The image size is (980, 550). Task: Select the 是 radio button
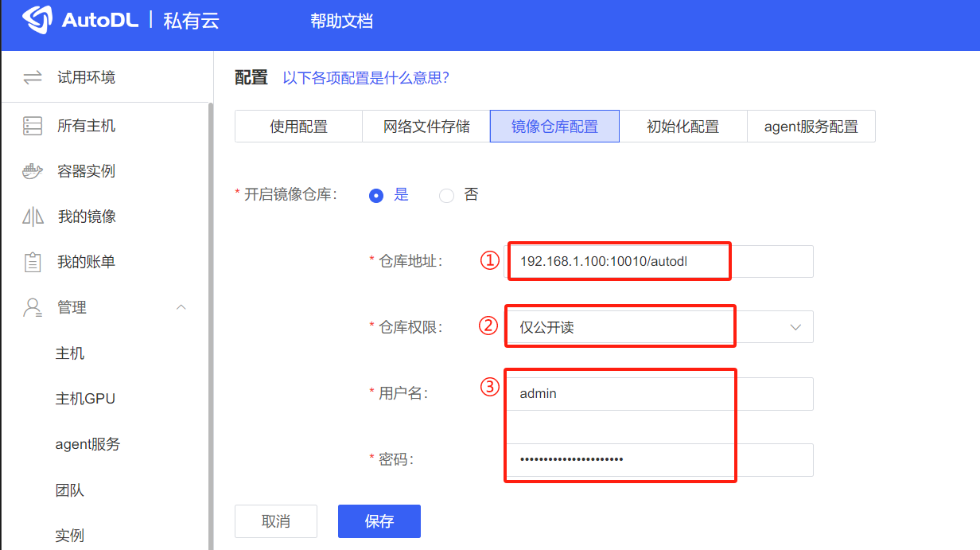point(375,195)
